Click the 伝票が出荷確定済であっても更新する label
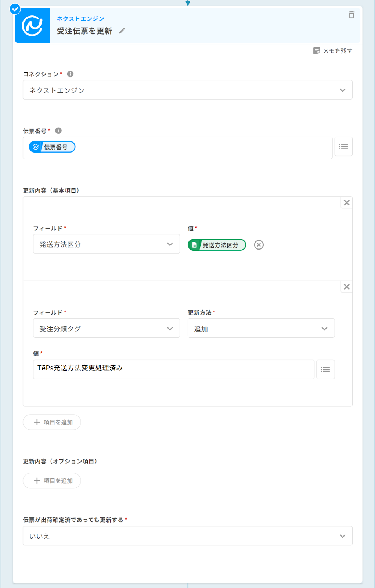The image size is (375, 588). click(73, 520)
